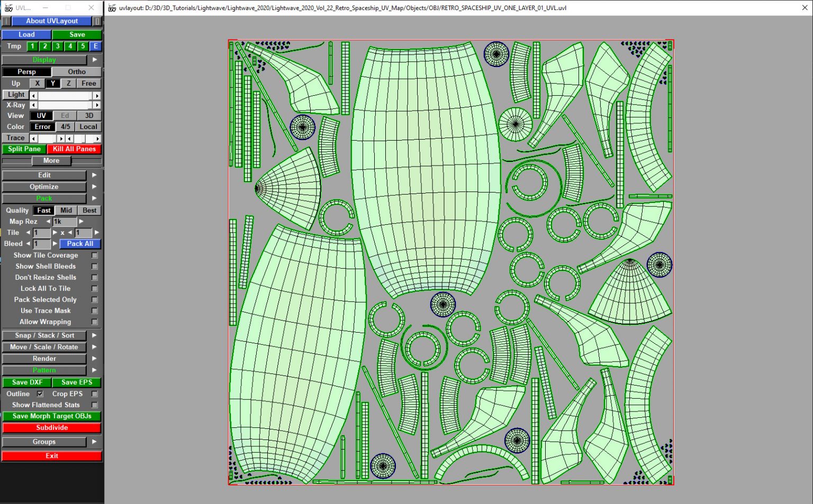Screen dimensions: 813x504
Task: Click the Kill All Panes button
Action: click(74, 149)
